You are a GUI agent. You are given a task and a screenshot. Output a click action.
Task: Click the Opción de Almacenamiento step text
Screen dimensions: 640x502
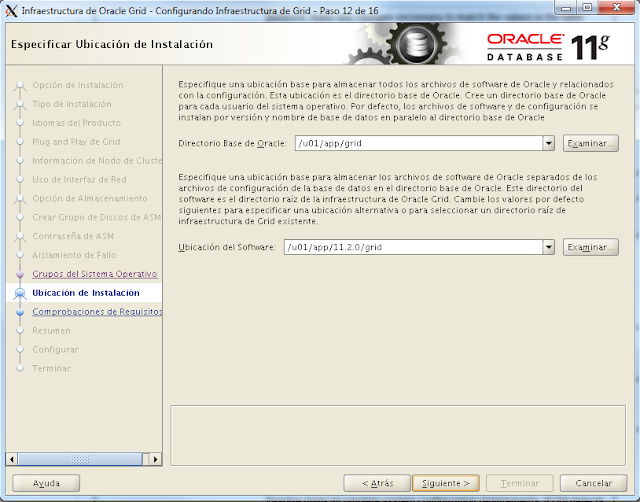[x=90, y=198]
